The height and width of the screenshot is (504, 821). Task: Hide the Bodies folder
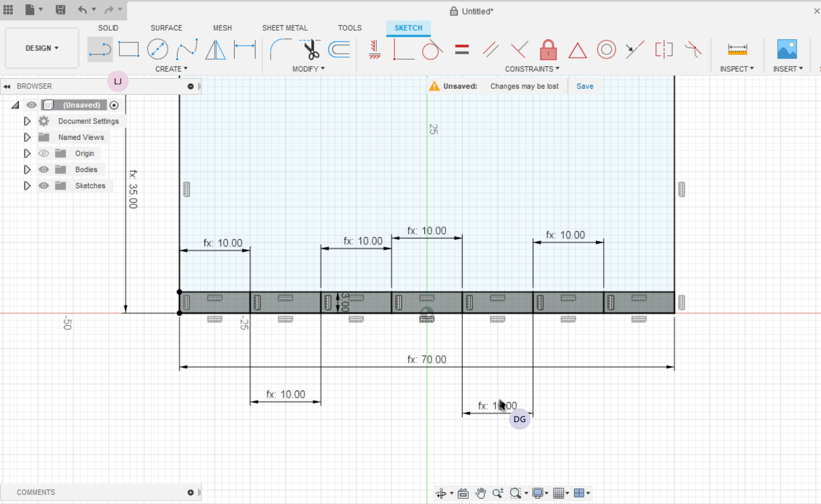click(44, 169)
